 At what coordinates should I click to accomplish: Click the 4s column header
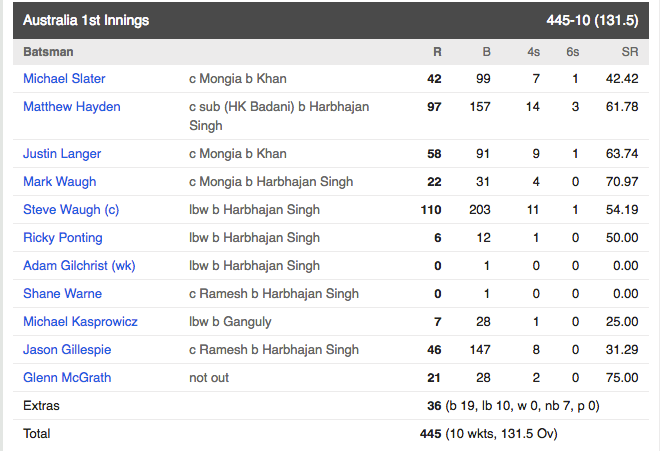(x=533, y=52)
